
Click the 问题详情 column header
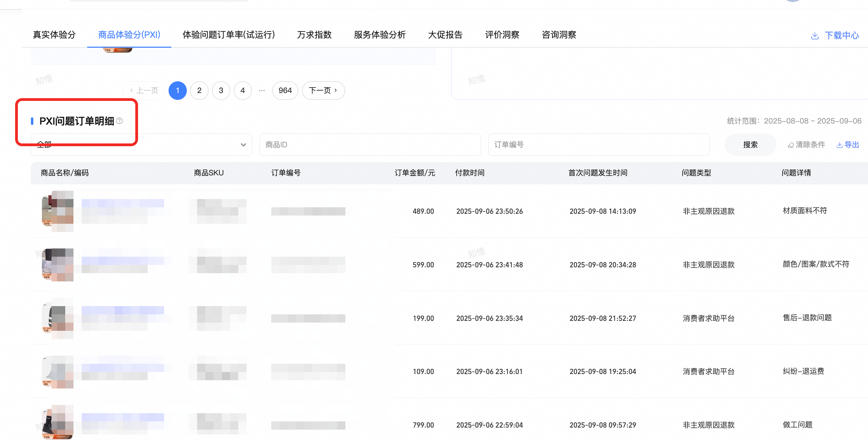(796, 173)
